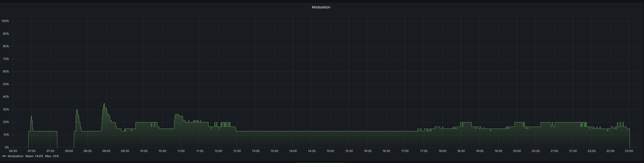Click the 60% y-axis label
Screen dimensions: 644x163
click(6, 71)
